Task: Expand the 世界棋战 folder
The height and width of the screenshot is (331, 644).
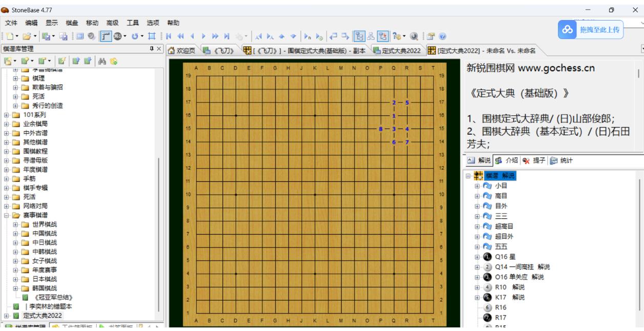Action: [x=16, y=224]
